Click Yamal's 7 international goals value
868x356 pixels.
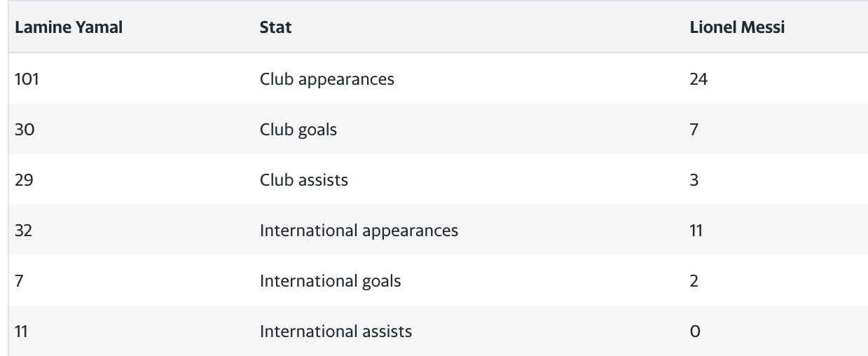[x=19, y=281]
